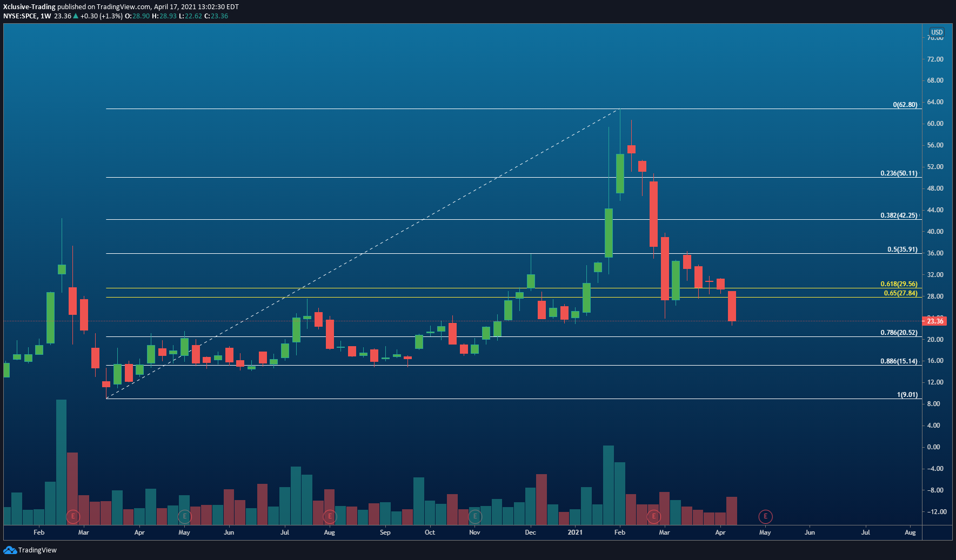
Task: Click the 56.00 price axis label
Action: [935, 145]
